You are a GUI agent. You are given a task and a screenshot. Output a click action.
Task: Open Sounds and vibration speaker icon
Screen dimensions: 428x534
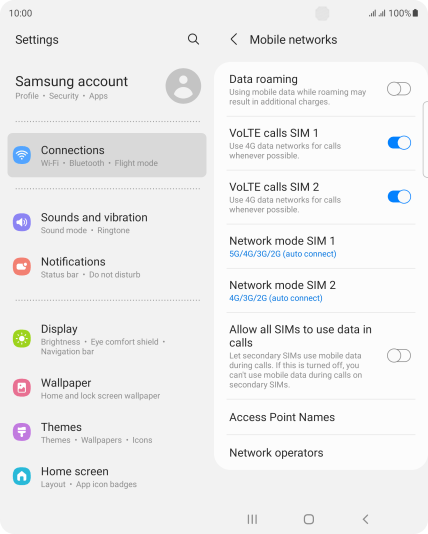point(22,222)
